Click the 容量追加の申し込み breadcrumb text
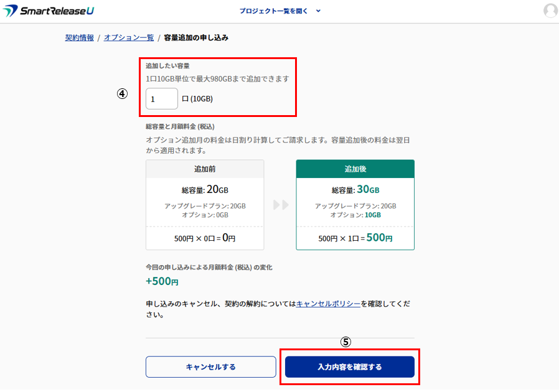This screenshot has height=392, width=559. [196, 38]
